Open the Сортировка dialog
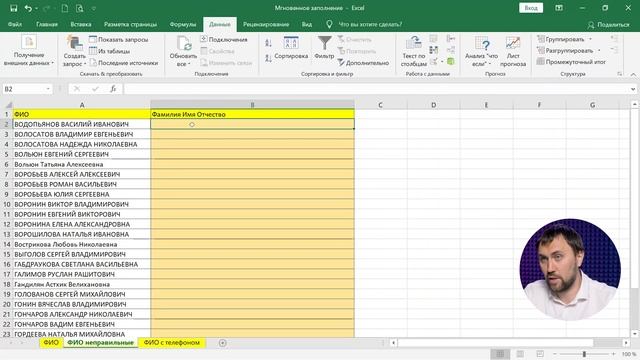640x360 pixels. pos(291,48)
